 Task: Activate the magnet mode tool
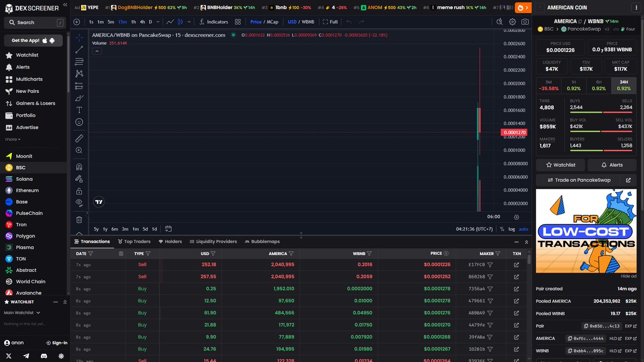point(79,167)
